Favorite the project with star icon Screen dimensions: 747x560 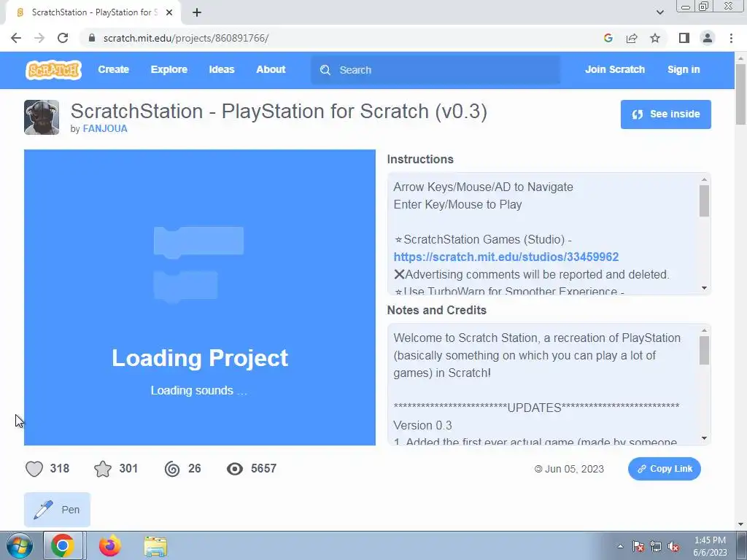click(103, 469)
